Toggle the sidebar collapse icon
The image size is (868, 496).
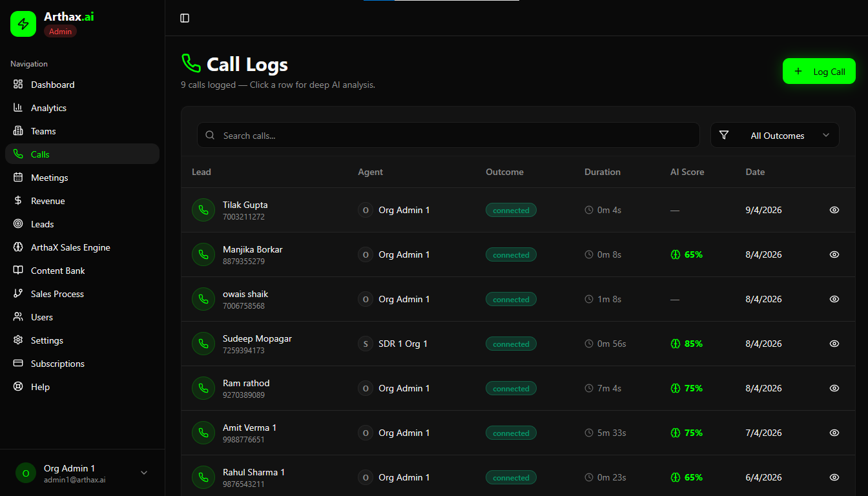pyautogui.click(x=185, y=18)
